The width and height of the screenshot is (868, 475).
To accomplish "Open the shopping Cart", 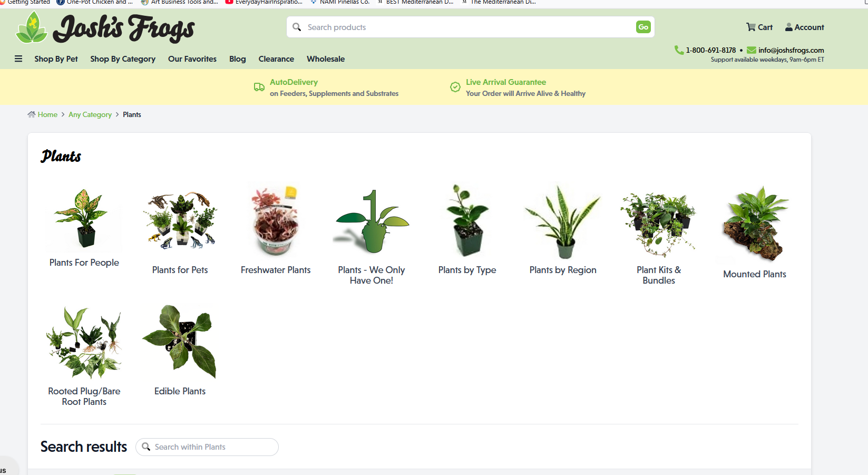I will [759, 27].
